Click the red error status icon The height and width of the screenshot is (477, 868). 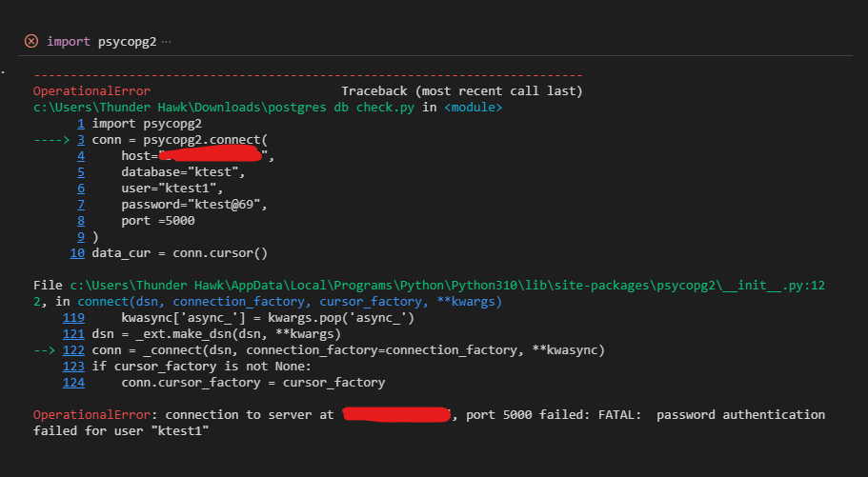[x=31, y=41]
